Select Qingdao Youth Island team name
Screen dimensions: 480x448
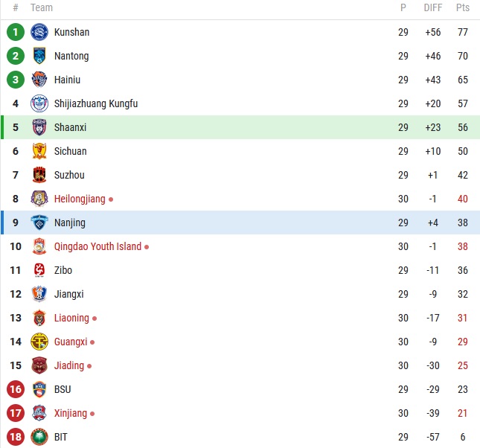coord(97,246)
